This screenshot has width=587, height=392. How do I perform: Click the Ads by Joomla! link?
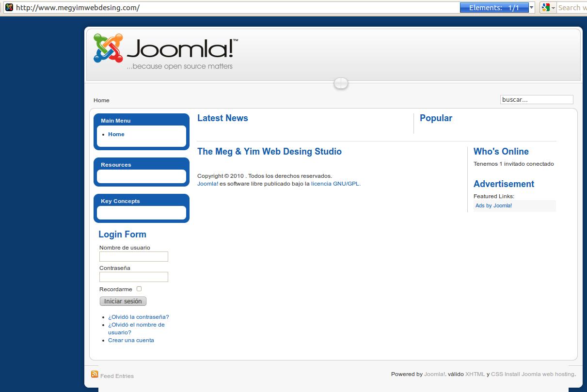tap(493, 205)
